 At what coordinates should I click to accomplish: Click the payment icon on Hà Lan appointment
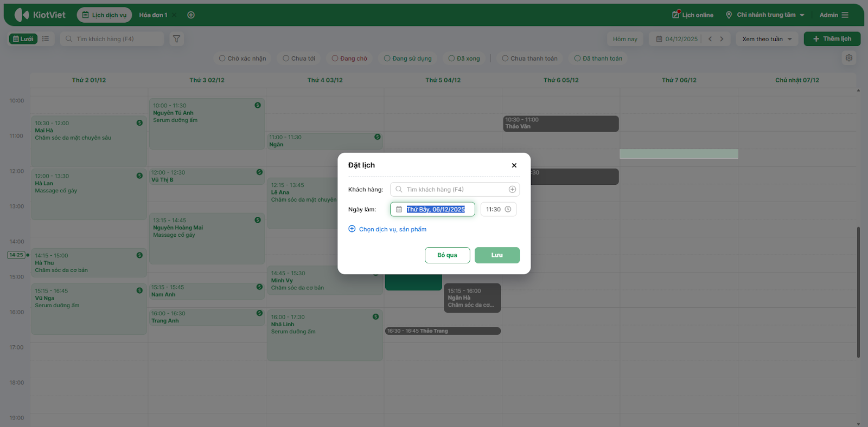(139, 176)
